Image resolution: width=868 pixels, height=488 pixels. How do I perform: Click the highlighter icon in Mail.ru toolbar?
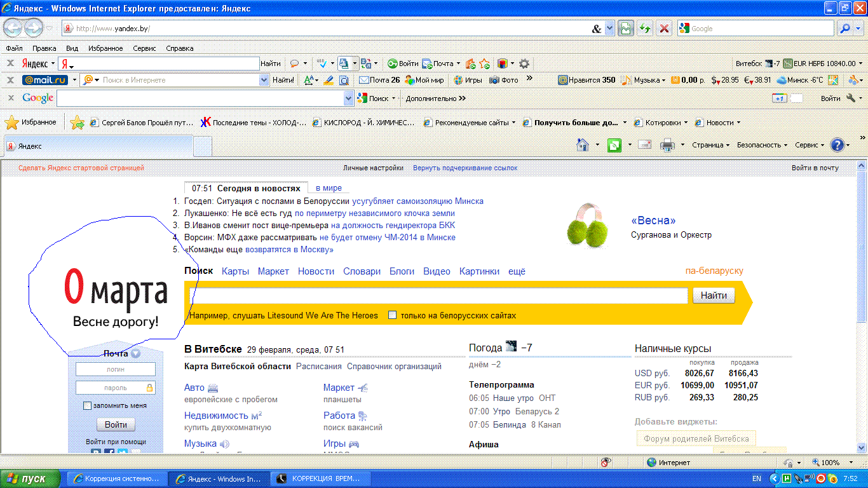pos(329,80)
